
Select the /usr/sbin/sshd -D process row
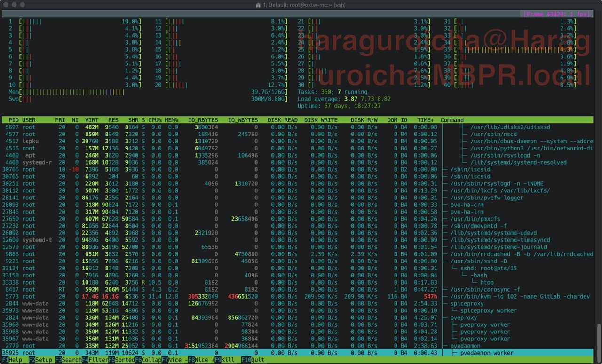click(x=298, y=261)
